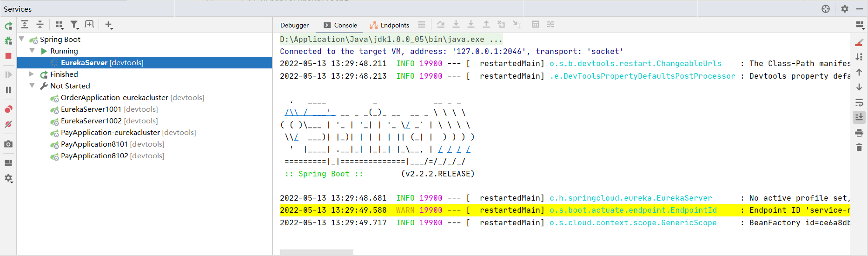Open the filter services funnel icon

(x=74, y=25)
